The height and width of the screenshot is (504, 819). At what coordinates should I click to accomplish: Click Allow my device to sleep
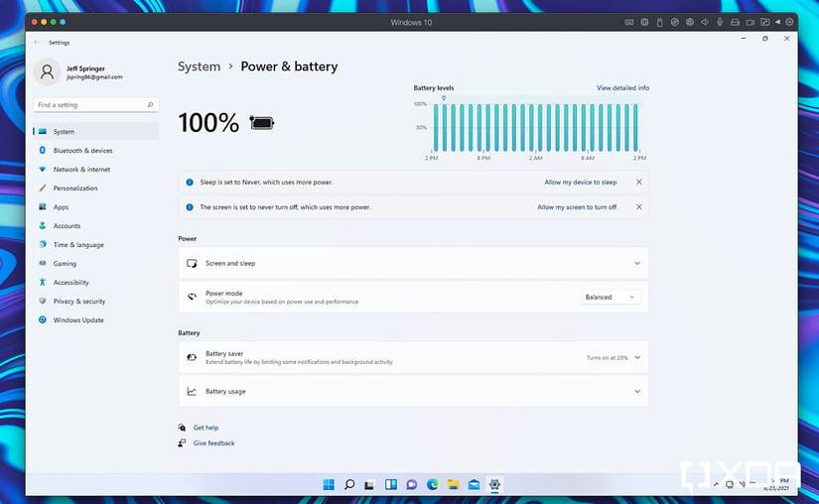pos(581,183)
